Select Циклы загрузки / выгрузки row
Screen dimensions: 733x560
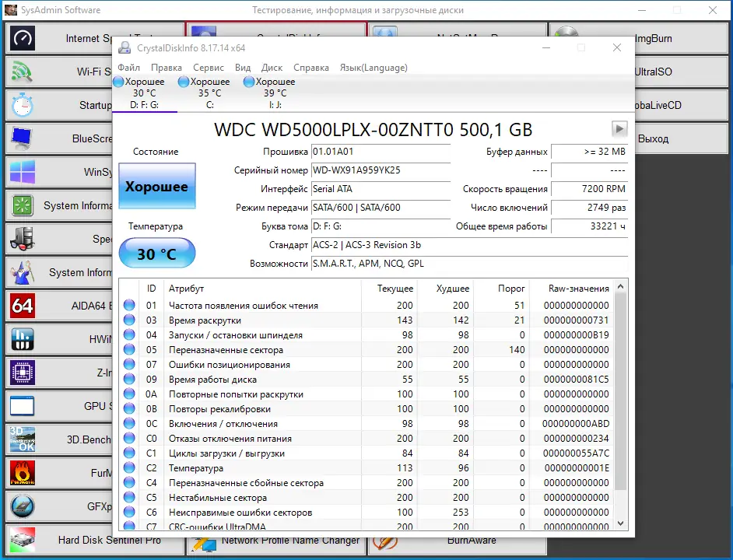pyautogui.click(x=366, y=453)
